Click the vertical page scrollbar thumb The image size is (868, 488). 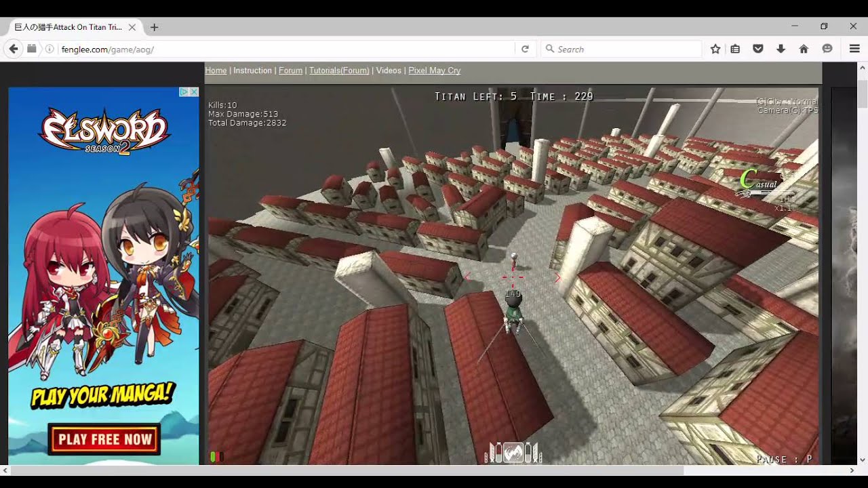863,92
